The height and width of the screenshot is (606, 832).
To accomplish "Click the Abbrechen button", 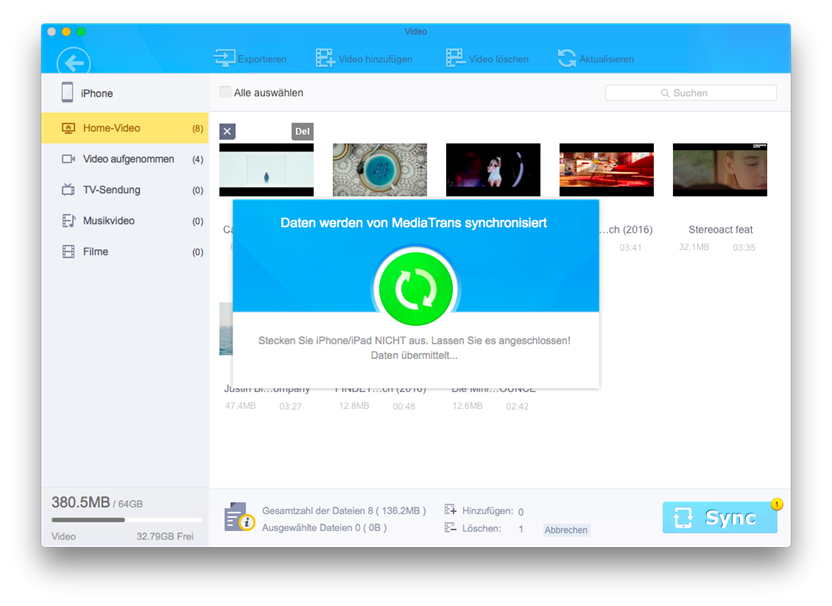I will (x=566, y=530).
